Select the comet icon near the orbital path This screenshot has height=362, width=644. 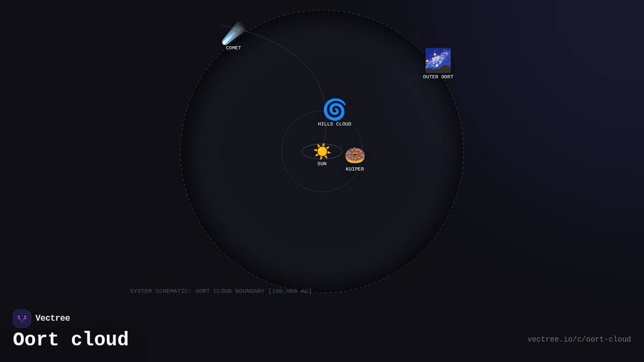(235, 33)
